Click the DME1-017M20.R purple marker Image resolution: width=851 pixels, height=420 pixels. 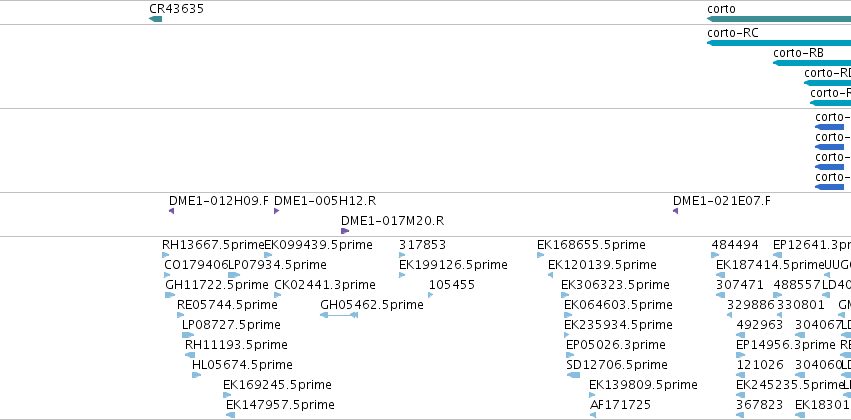345,231
